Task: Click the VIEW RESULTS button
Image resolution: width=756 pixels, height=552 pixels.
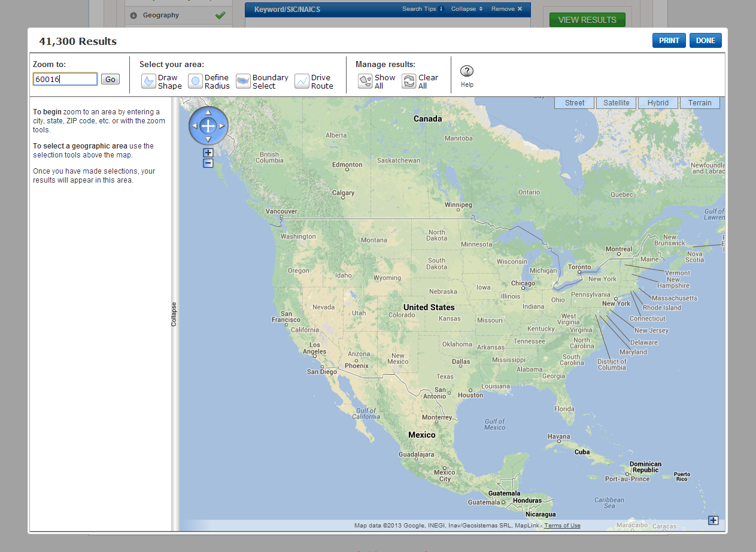Action: point(587,20)
